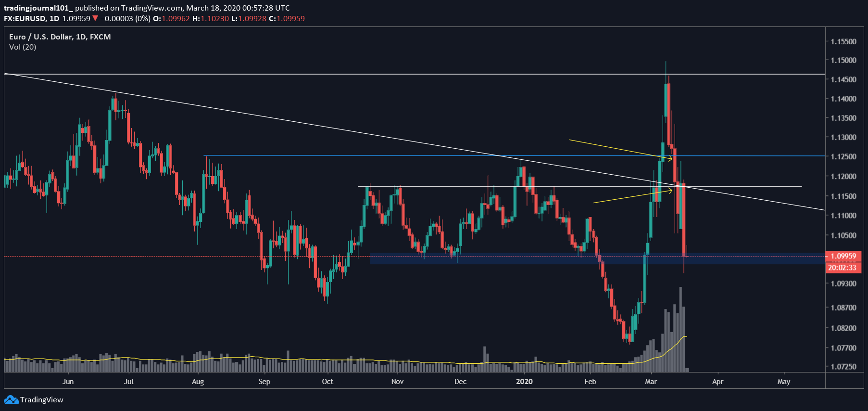Screen dimensions: 868x411
Task: Click the -0.00003 (0%) change value
Action: [x=126, y=19]
